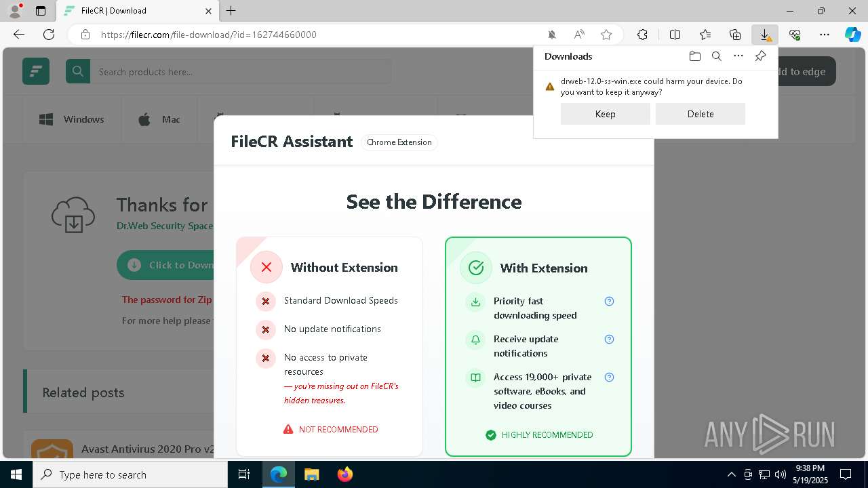Open the notification center

pos(846,474)
